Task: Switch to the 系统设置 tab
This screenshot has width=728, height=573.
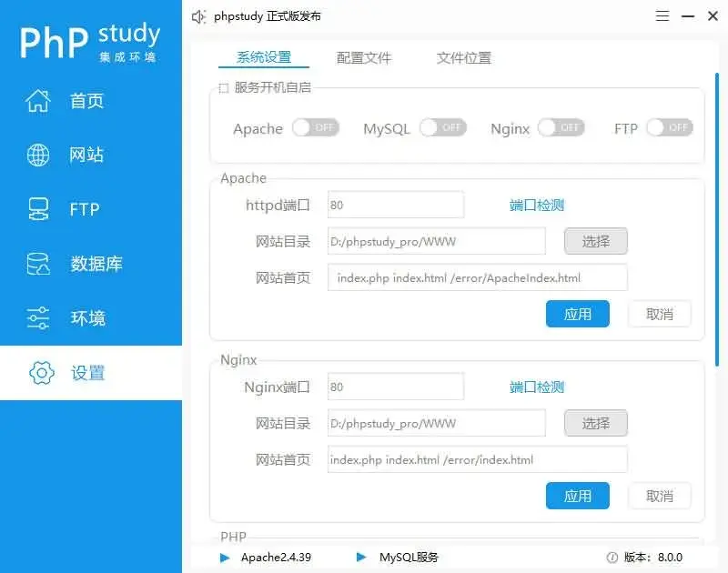Action: pyautogui.click(x=264, y=57)
